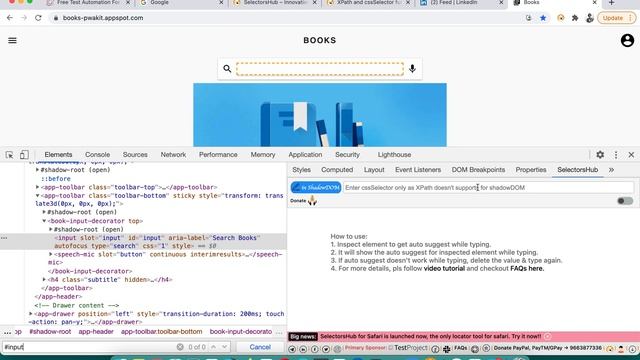
Task: Activate the microphone voice search
Action: [x=412, y=69]
